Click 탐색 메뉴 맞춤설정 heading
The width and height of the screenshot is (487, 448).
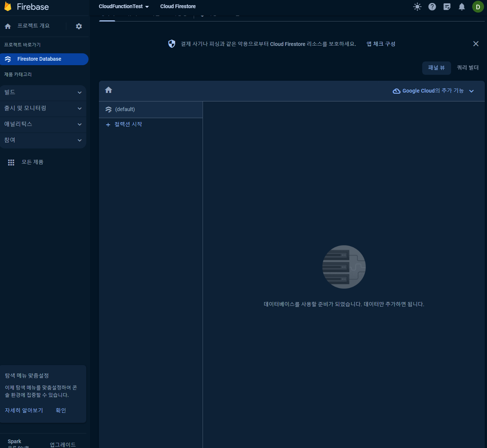tap(27, 375)
